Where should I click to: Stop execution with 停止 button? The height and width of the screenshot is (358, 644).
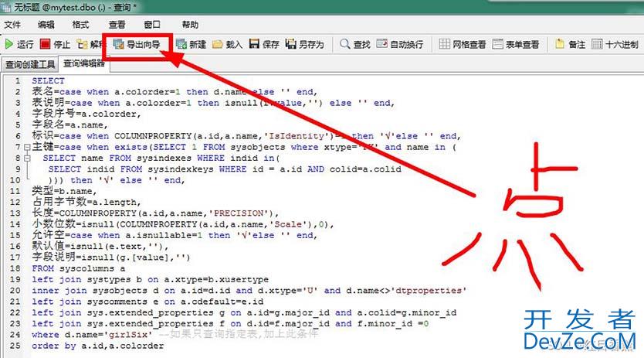(x=56, y=44)
